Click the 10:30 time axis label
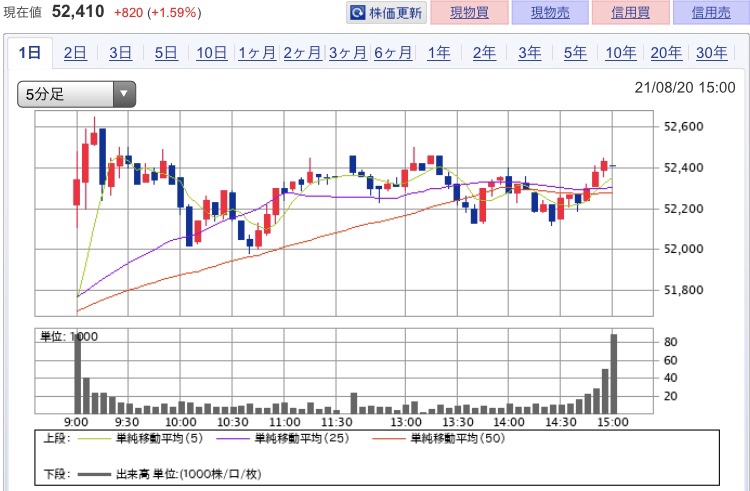The width and height of the screenshot is (750, 491). point(232,422)
